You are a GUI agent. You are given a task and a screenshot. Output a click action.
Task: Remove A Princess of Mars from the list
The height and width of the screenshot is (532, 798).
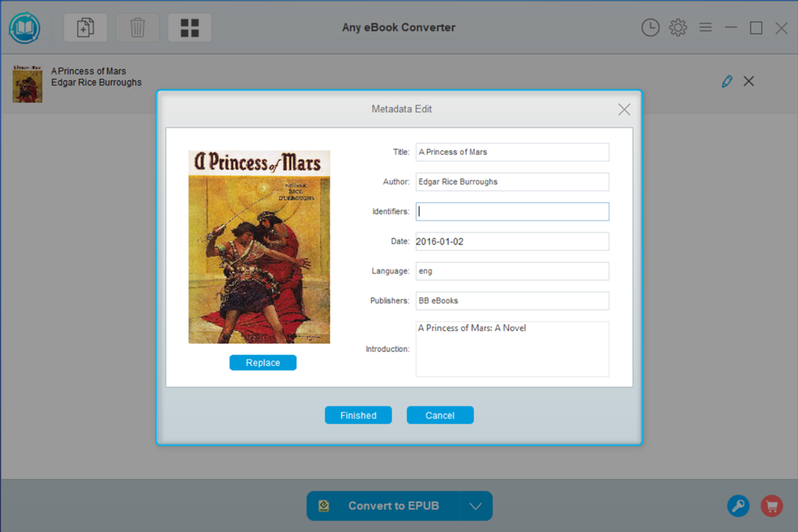749,81
